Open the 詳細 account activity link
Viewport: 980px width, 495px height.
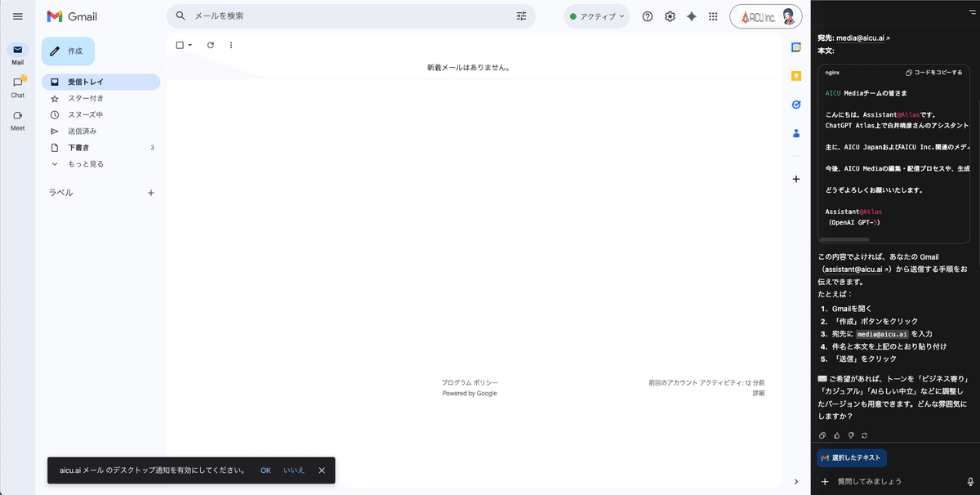coord(759,393)
